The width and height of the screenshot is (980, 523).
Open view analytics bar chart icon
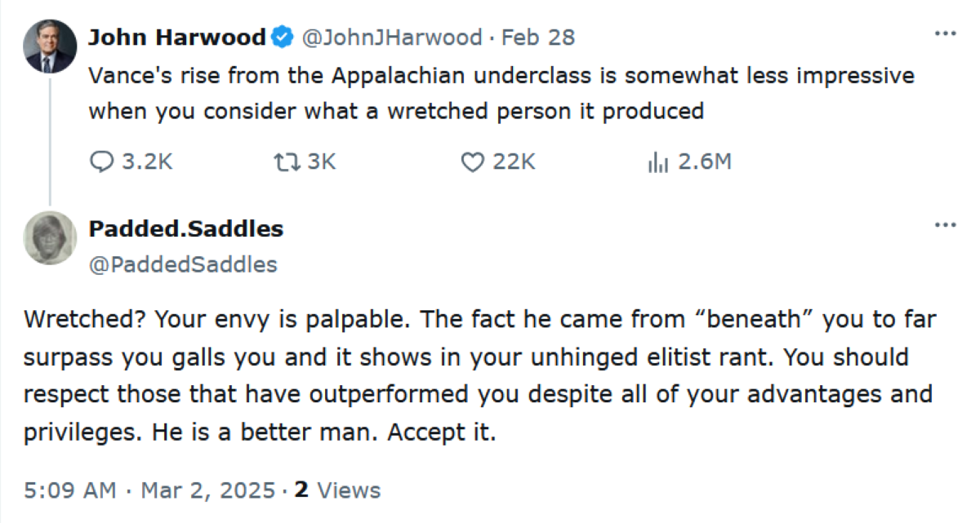(x=658, y=162)
